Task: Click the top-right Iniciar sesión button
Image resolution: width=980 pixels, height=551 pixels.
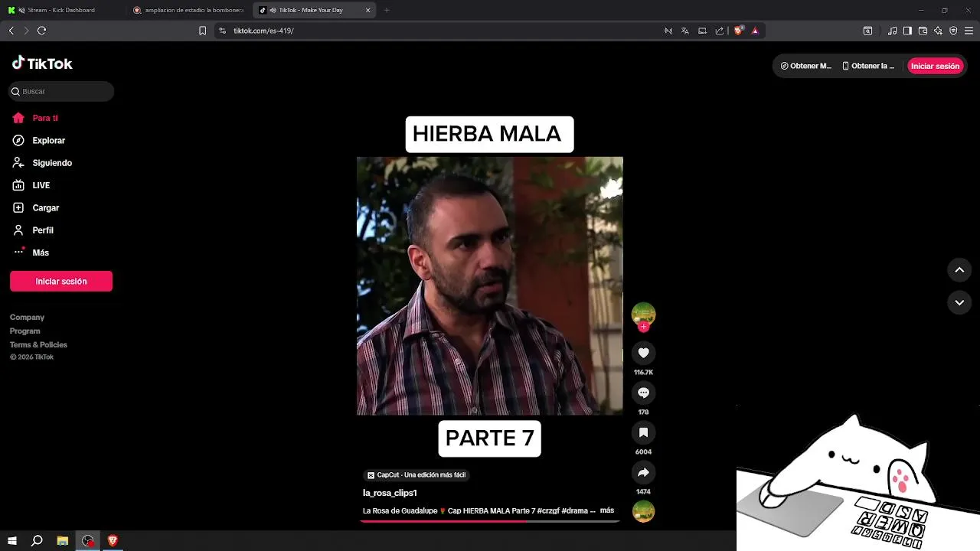Action: 935,66
